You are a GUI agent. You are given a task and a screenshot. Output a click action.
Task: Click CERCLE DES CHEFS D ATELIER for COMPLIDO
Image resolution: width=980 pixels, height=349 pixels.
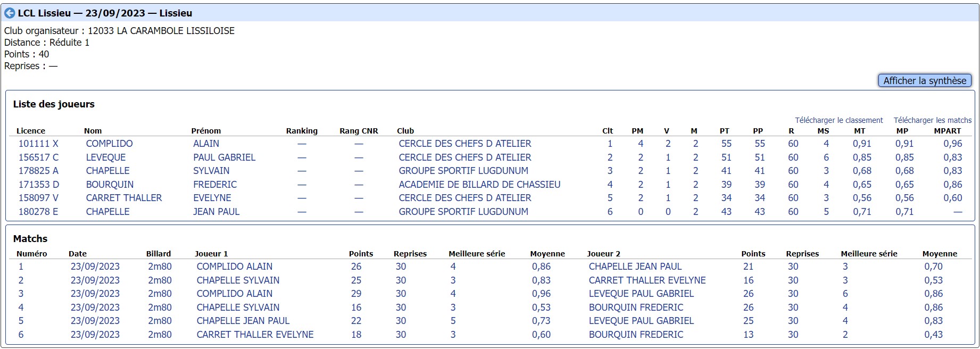(465, 144)
